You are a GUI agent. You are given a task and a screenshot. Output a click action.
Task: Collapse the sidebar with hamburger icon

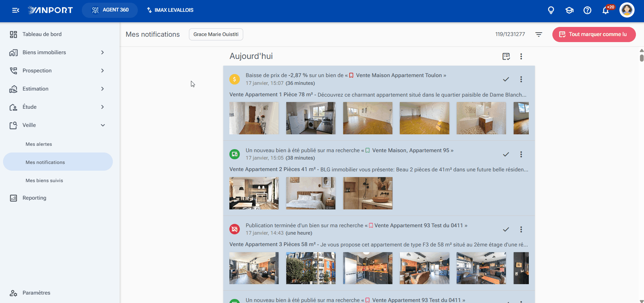(15, 10)
